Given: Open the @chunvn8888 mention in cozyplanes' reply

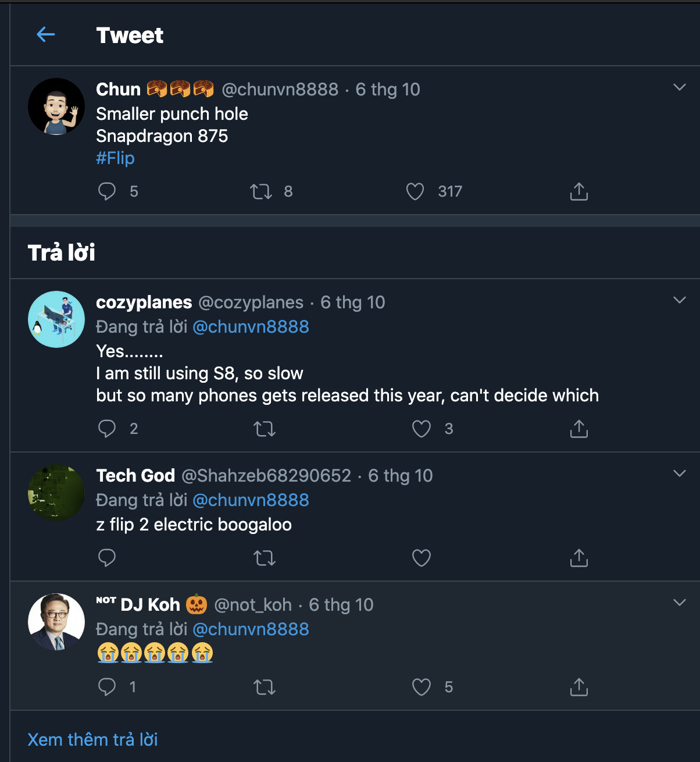Looking at the screenshot, I should pos(251,327).
